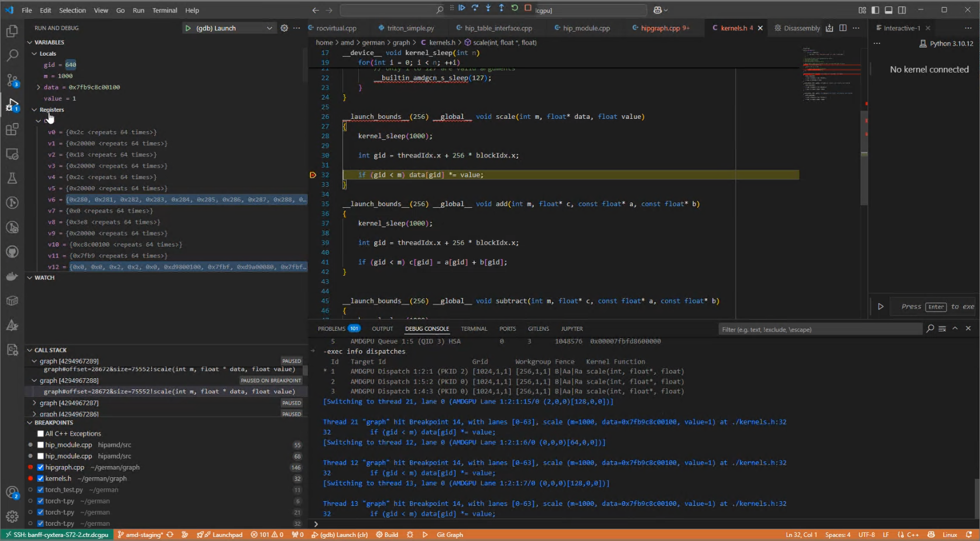The image size is (980, 541).
Task: Open the Search view in activity bar
Action: [x=12, y=56]
